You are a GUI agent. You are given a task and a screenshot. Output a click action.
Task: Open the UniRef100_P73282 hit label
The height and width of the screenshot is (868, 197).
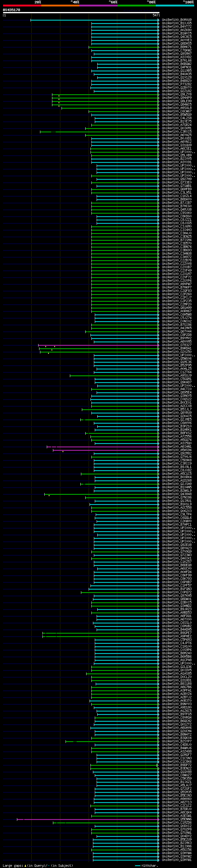pos(177,84)
